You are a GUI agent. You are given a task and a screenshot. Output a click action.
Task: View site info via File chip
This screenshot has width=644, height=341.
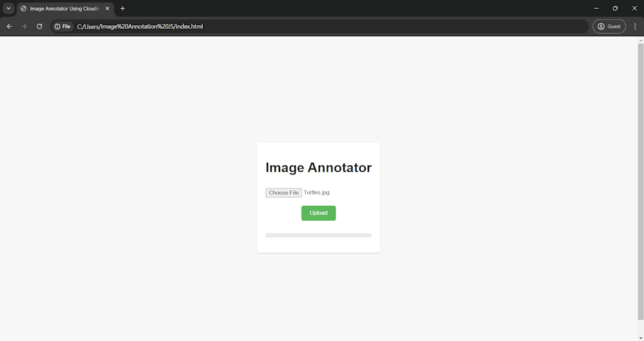pos(62,26)
